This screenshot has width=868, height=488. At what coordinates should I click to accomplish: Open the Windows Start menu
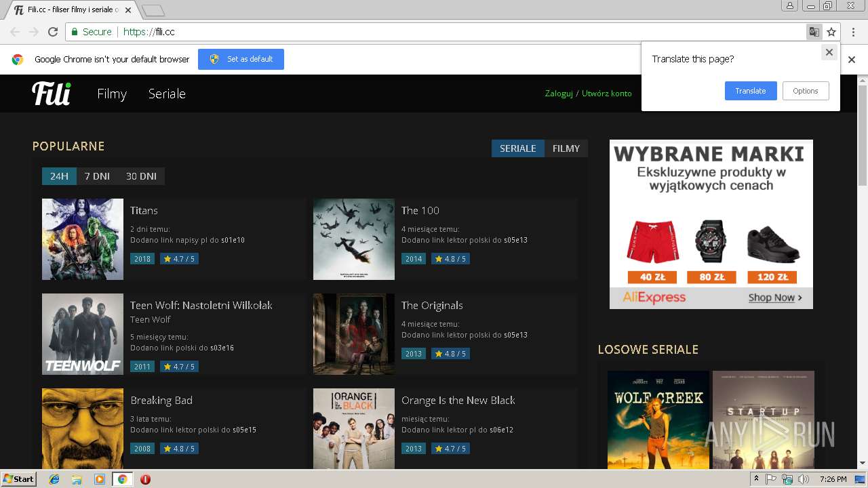pos(18,479)
